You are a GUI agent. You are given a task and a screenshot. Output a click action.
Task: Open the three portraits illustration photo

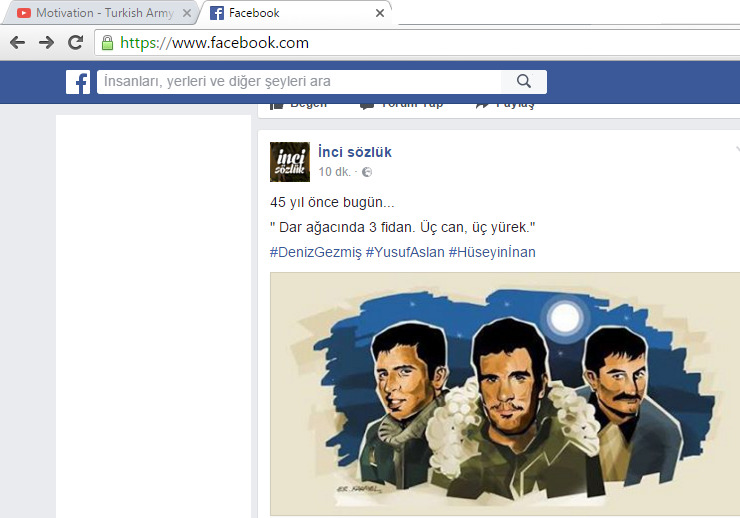coord(505,394)
